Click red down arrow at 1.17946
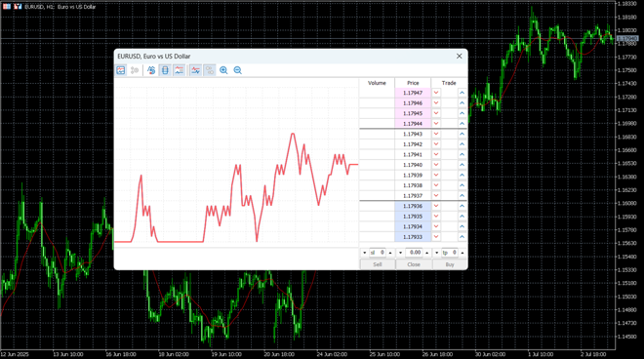Viewport: 644px width, 359px height. [x=436, y=103]
